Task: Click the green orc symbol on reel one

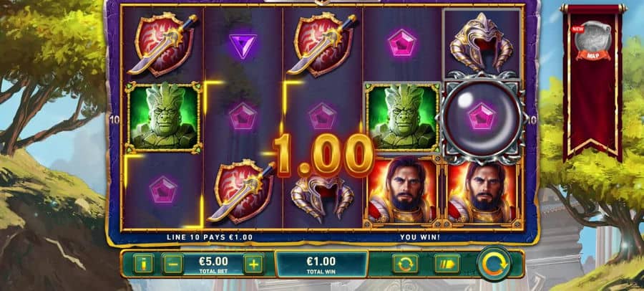Action: [163, 118]
